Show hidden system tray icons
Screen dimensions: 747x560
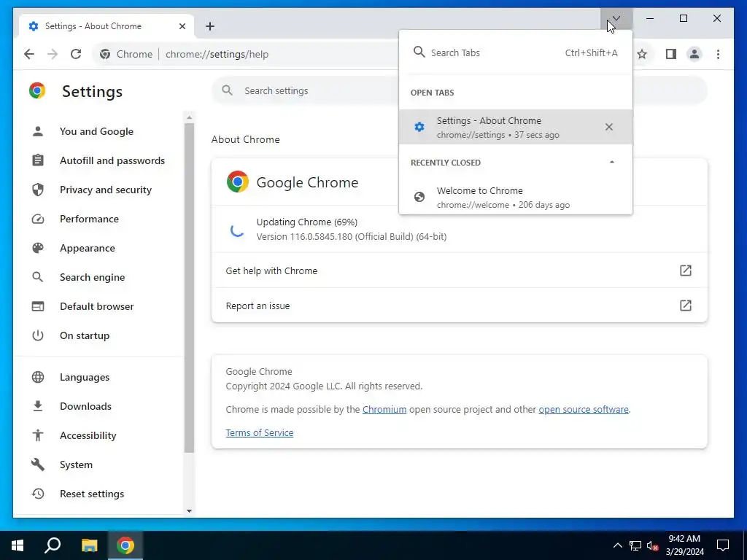[x=617, y=545]
